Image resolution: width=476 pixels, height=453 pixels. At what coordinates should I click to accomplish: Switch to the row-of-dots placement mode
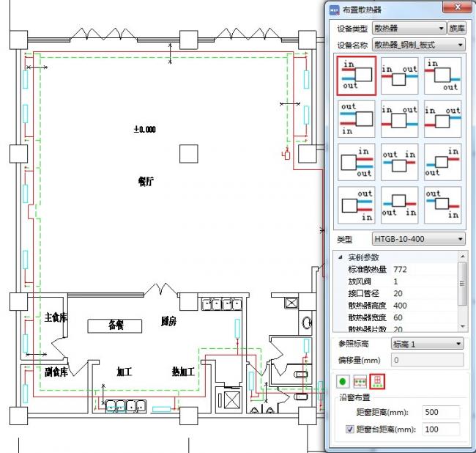(x=360, y=381)
